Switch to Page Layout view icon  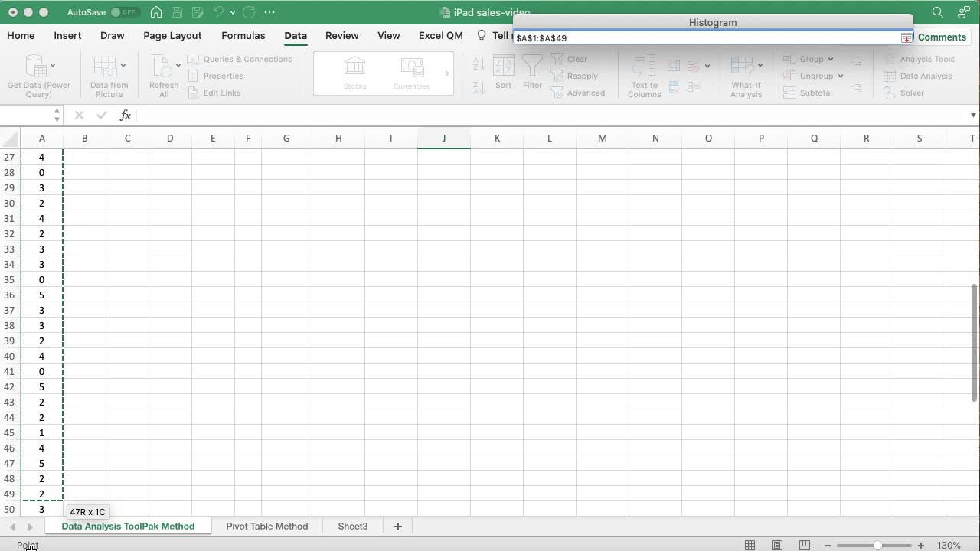pyautogui.click(x=777, y=546)
